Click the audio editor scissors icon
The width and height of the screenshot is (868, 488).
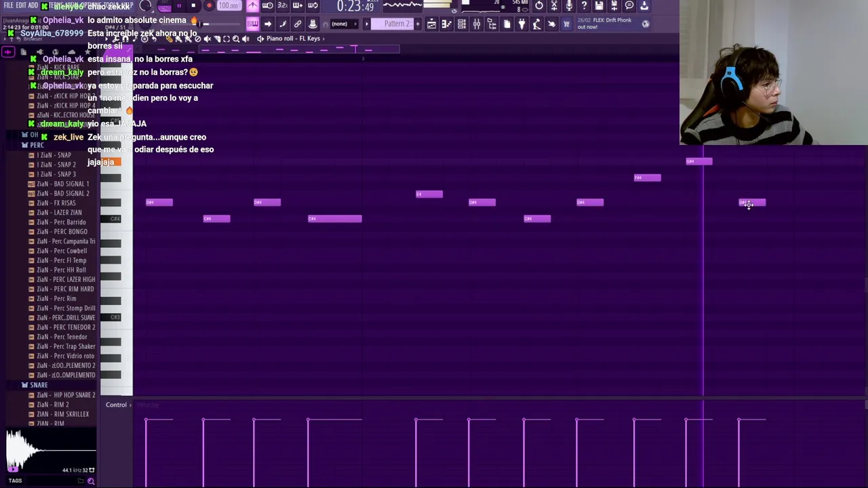click(x=554, y=6)
